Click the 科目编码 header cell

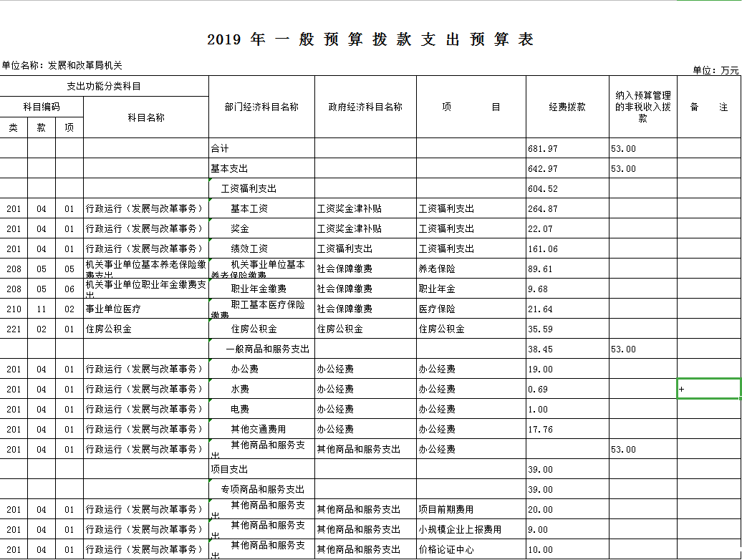coord(42,107)
